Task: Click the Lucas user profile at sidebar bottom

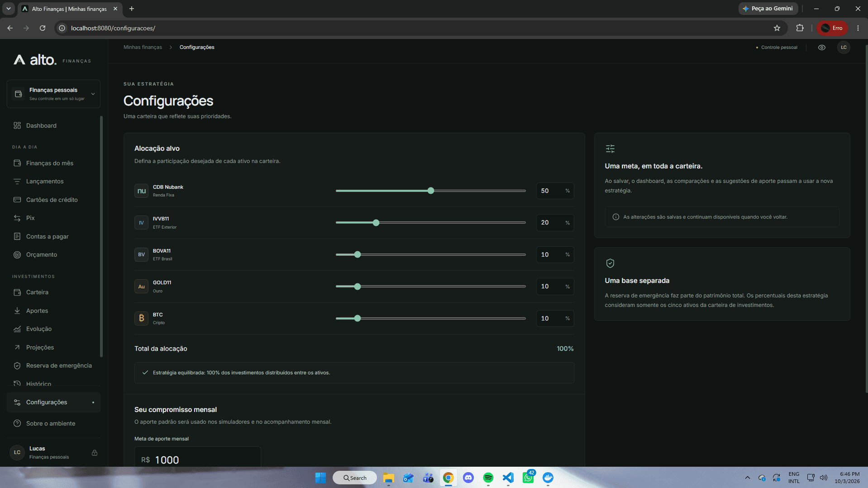Action: [x=53, y=452]
